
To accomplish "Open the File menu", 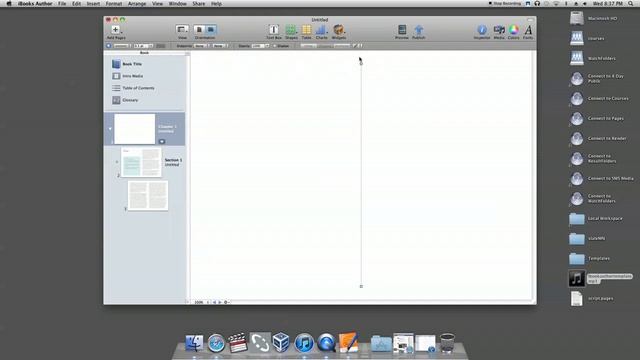I will [x=62, y=4].
